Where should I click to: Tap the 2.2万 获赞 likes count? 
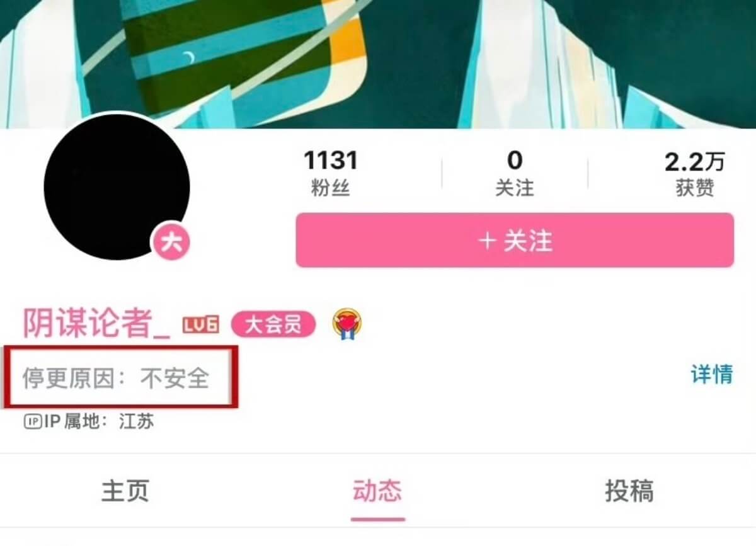click(695, 173)
